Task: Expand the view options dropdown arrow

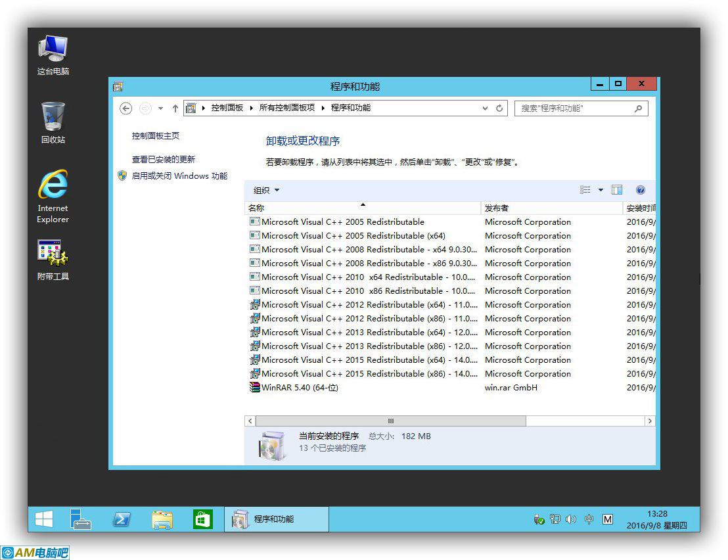Action: click(x=601, y=190)
